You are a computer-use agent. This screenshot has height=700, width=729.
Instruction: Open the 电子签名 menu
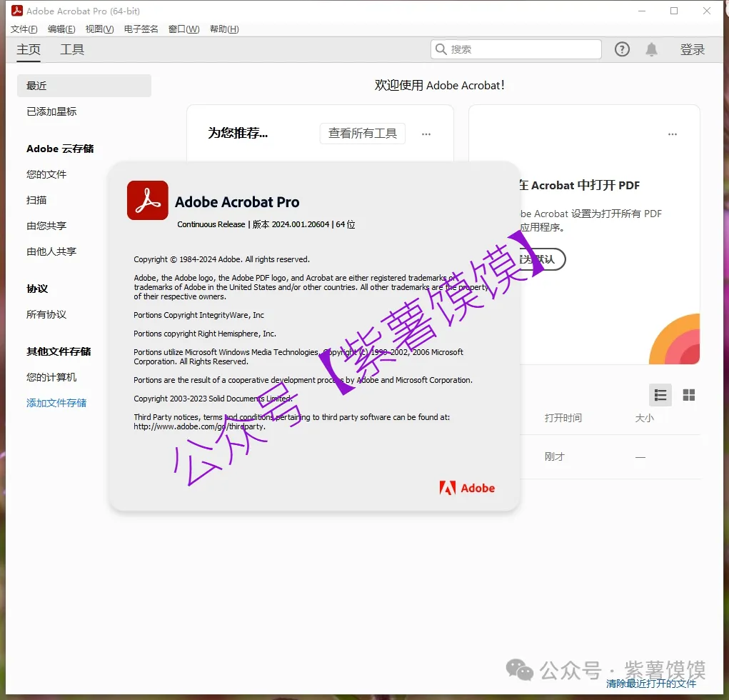coord(141,29)
